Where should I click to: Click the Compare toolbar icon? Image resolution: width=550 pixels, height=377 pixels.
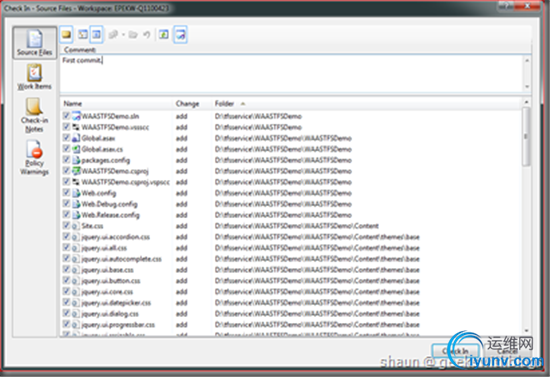113,34
